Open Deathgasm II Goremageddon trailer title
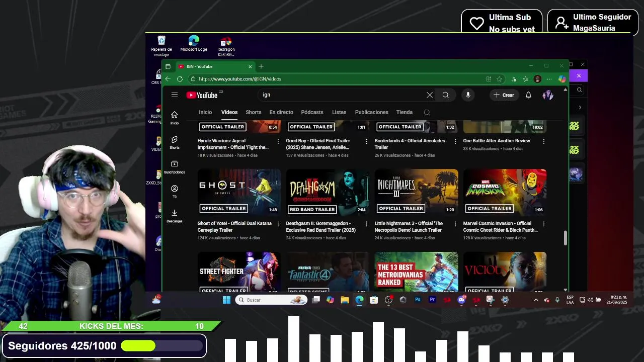The width and height of the screenshot is (644, 362). (x=321, y=227)
